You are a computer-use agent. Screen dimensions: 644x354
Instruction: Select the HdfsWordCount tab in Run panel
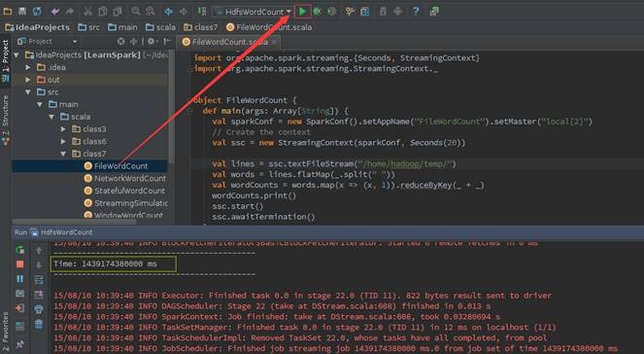pos(61,232)
